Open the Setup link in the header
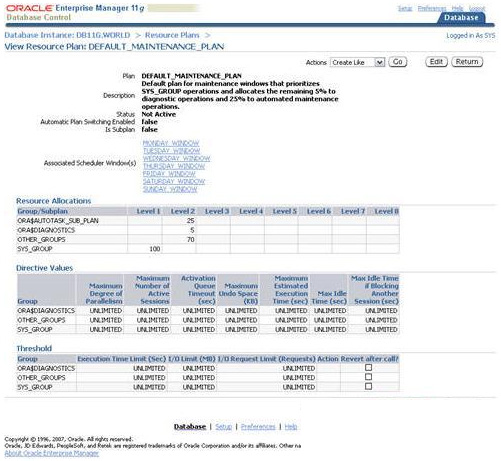 (405, 8)
